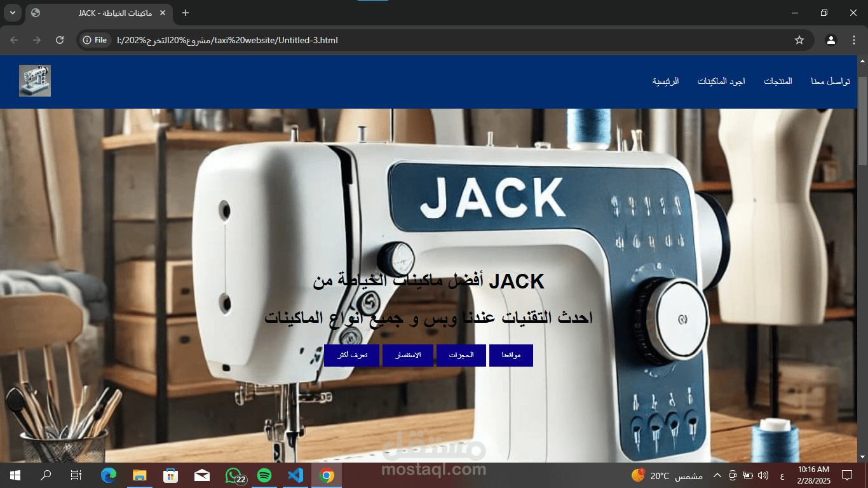
Task: Open تواصل معنا contact link
Action: tap(831, 81)
